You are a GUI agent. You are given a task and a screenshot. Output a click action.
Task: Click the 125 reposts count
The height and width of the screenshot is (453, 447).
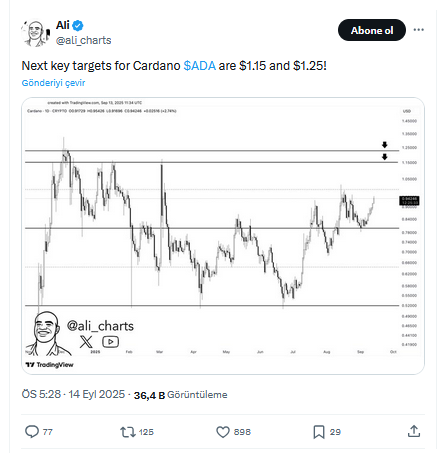(146, 432)
